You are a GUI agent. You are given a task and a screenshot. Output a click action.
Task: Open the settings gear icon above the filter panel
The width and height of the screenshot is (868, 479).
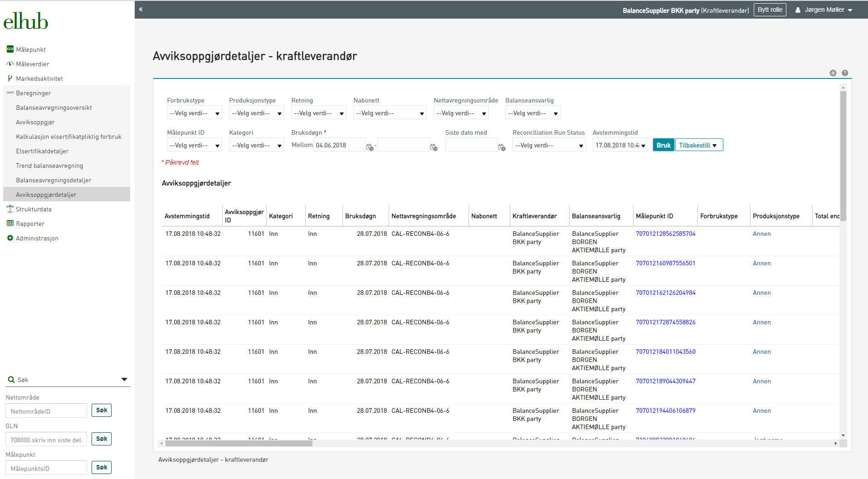coord(833,73)
